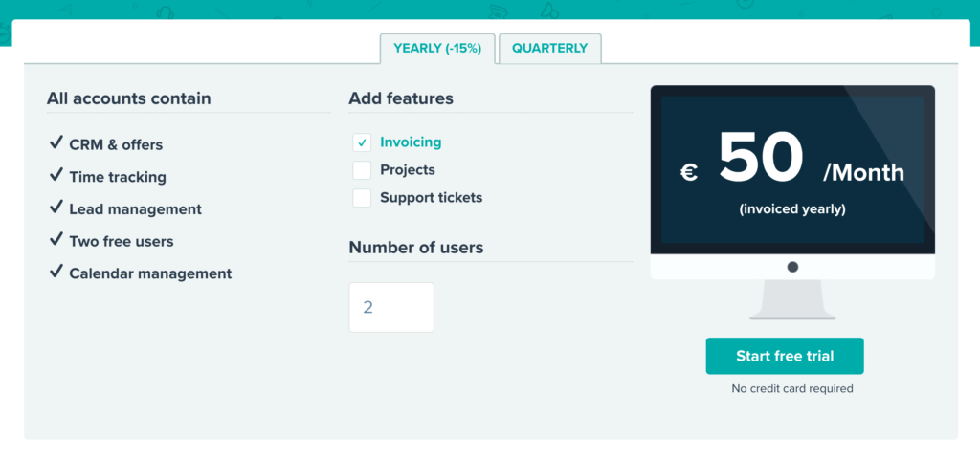
Task: Click the checkmark icon beside CRM & offers
Action: [56, 143]
